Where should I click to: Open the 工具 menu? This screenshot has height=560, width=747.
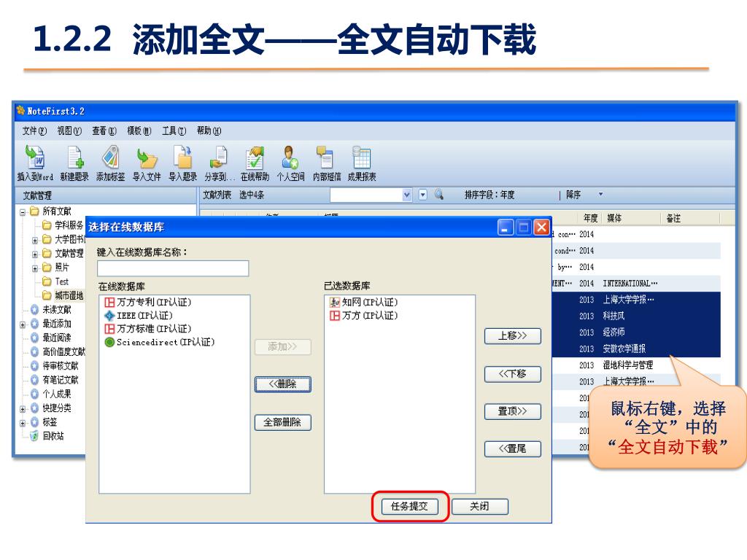coord(174,131)
